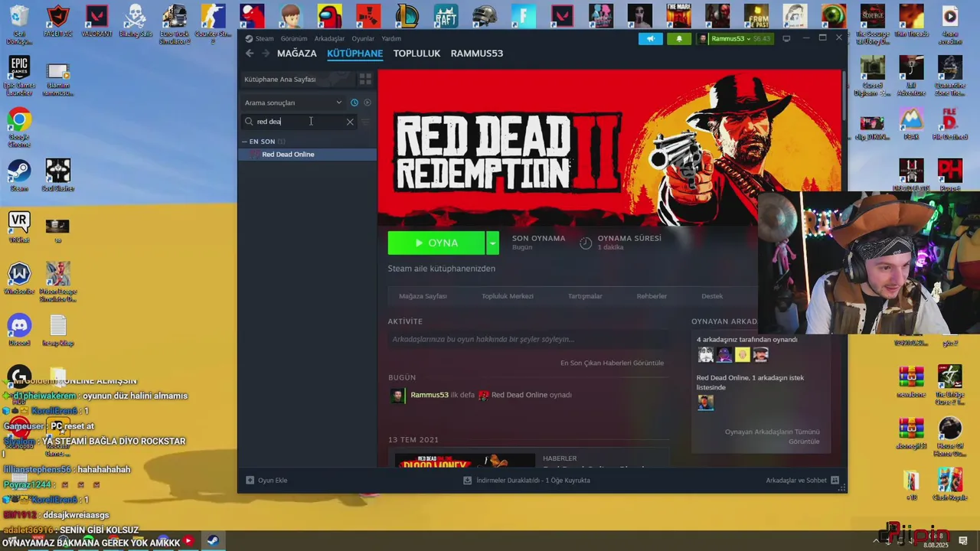
Task: Open the Raft desktop icon
Action: pos(446,16)
